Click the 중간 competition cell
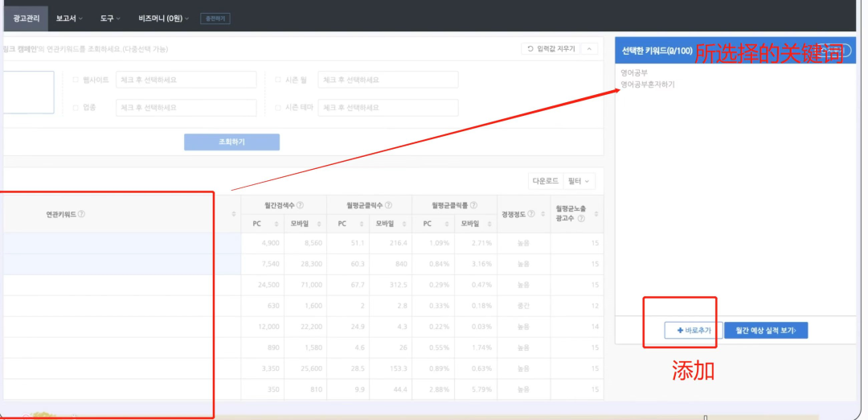This screenshot has height=420, width=868. (524, 306)
